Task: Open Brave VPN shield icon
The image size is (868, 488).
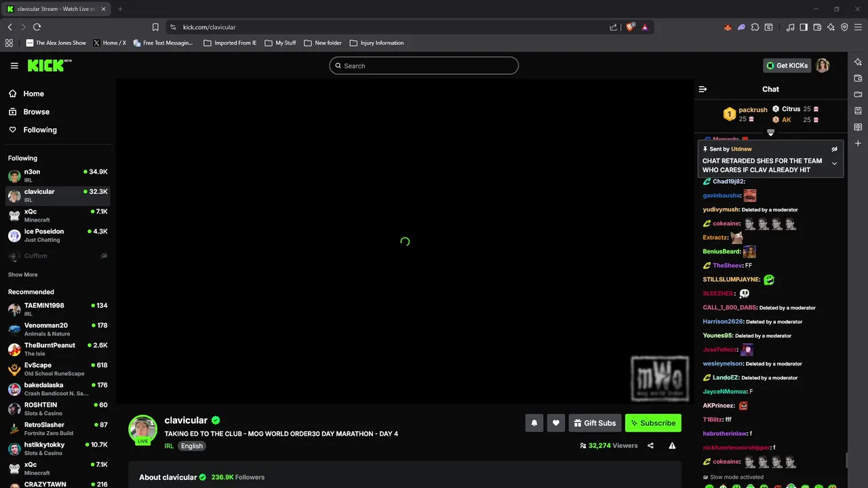Action: 844,27
